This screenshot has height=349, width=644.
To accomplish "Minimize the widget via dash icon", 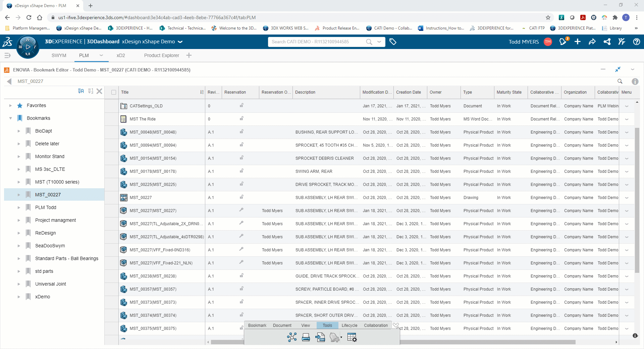I will (603, 69).
